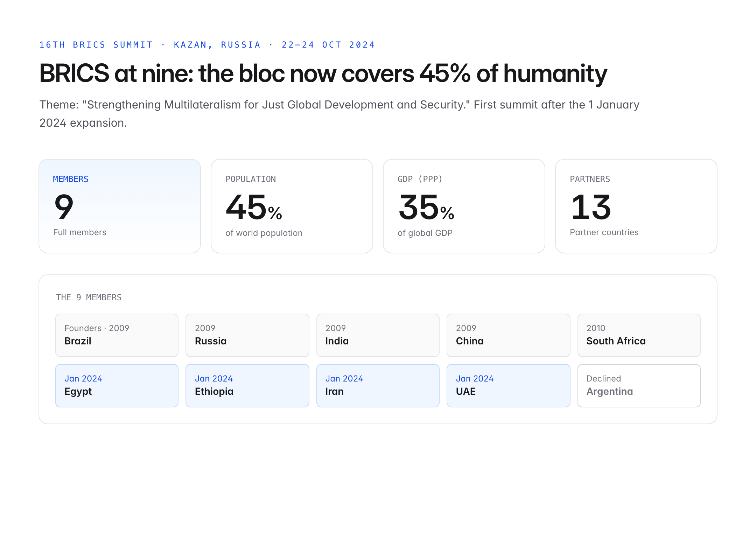Screen dimensions: 756x560
Task: Click the Egypt Jan 2024 tile
Action: click(117, 386)
